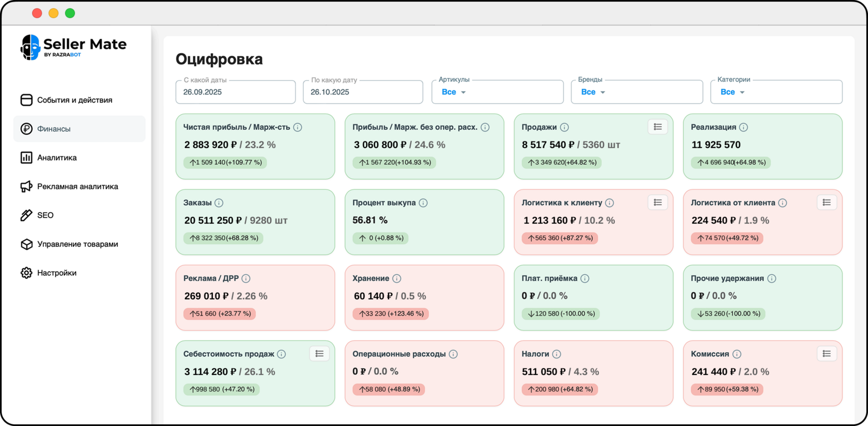Show info tooltip for Процент выкупа
The width and height of the screenshot is (868, 426).
click(x=423, y=203)
